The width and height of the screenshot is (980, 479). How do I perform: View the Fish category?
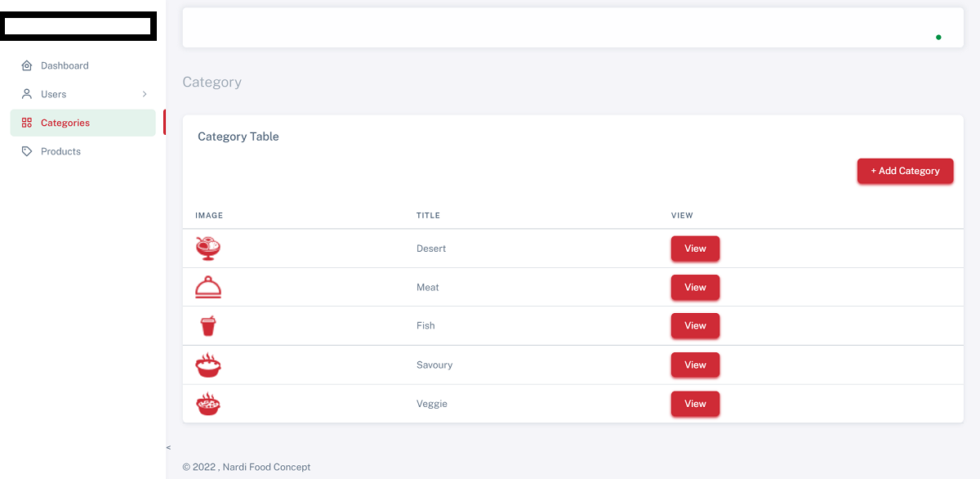pyautogui.click(x=695, y=326)
